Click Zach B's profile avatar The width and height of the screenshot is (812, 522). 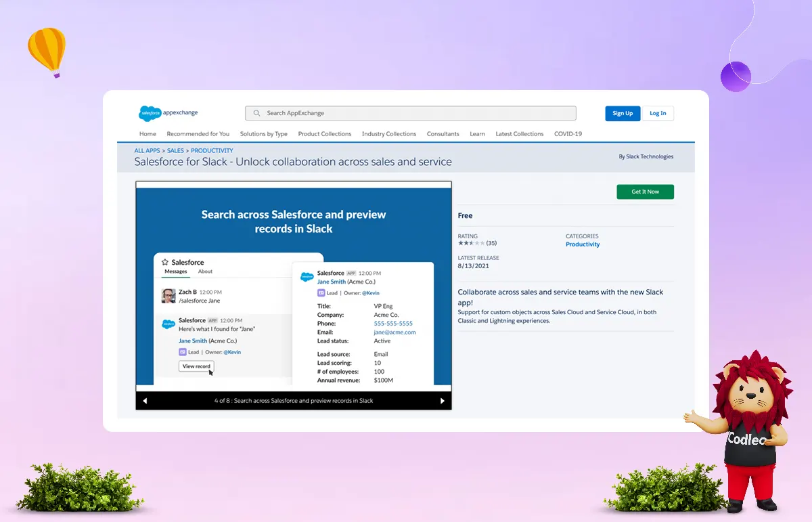point(168,296)
